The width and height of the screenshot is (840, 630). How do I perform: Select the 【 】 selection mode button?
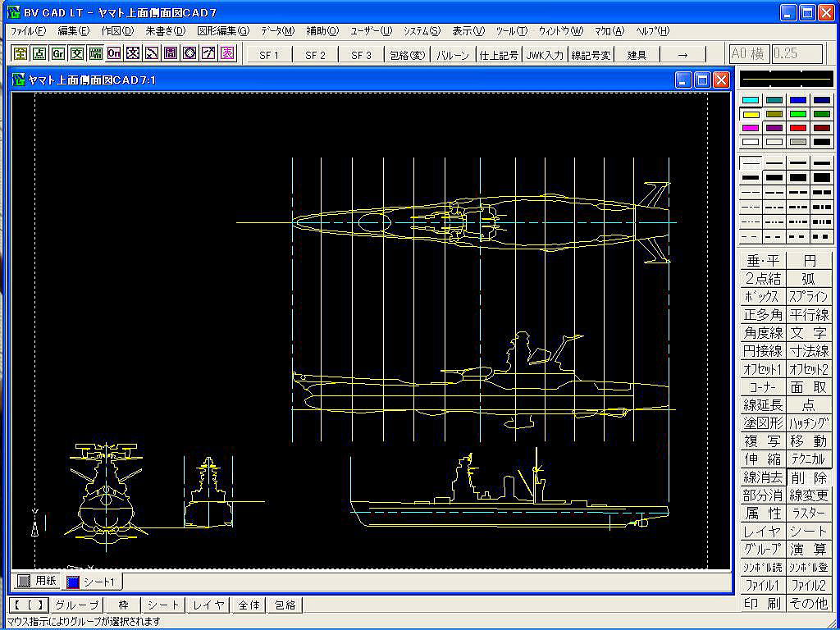pyautogui.click(x=30, y=605)
